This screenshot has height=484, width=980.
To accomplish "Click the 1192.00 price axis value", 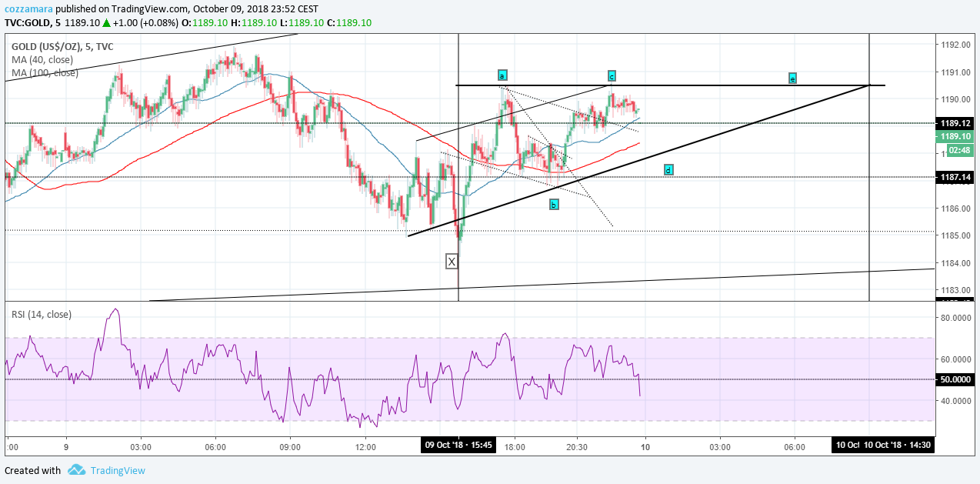I will (955, 45).
